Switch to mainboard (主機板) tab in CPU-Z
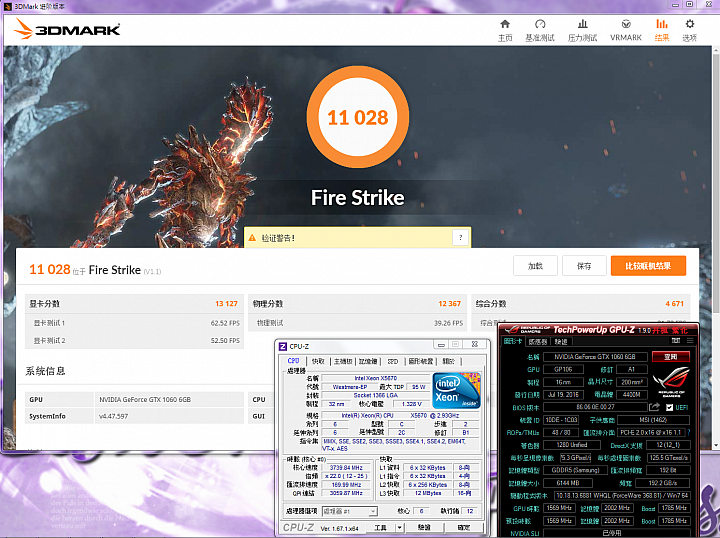 [x=343, y=361]
